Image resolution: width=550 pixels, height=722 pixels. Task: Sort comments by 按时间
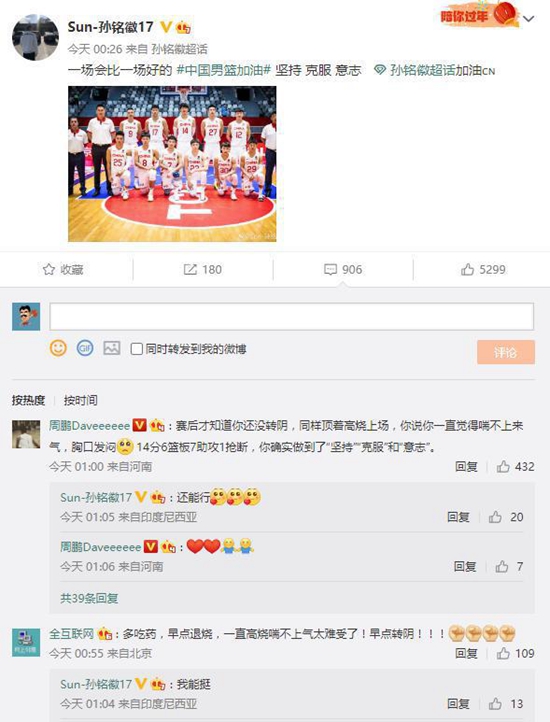click(x=81, y=400)
